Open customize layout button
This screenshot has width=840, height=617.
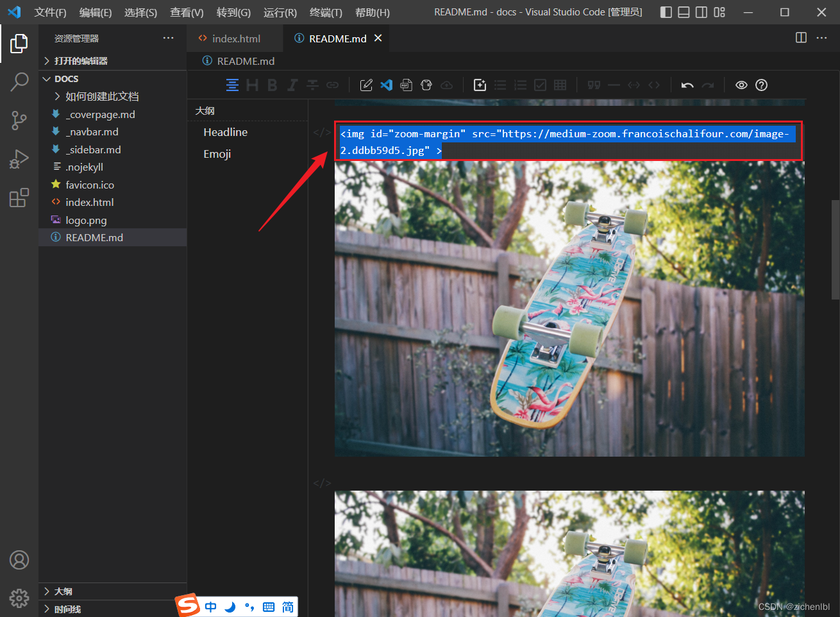coord(719,12)
